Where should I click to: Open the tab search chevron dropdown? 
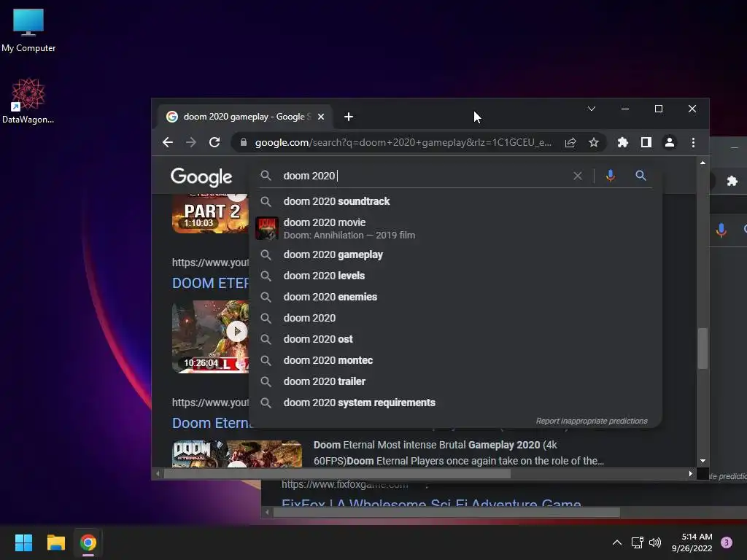point(591,109)
